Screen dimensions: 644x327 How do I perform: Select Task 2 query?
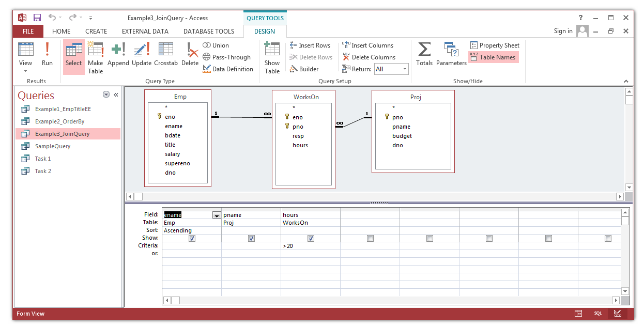[68, 171]
